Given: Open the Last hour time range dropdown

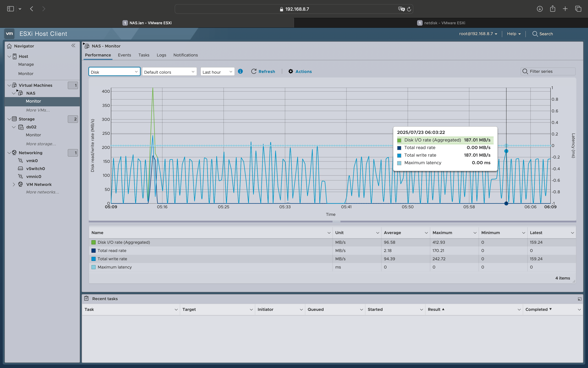Looking at the screenshot, I should (217, 72).
